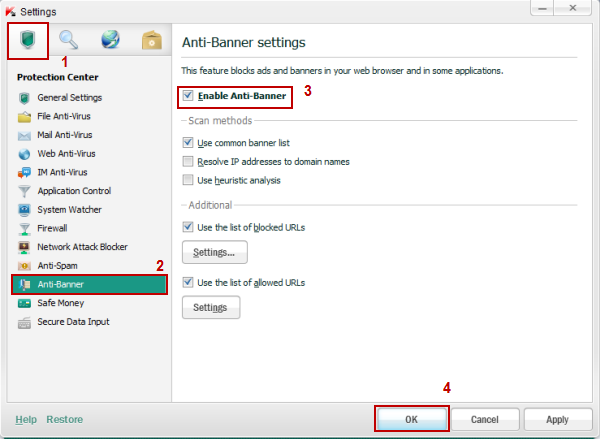The image size is (600, 439).
Task: Close the Settings window
Action: pos(572,8)
